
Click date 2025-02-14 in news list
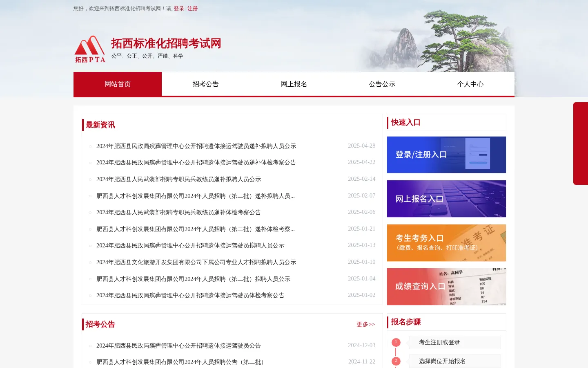[362, 179]
